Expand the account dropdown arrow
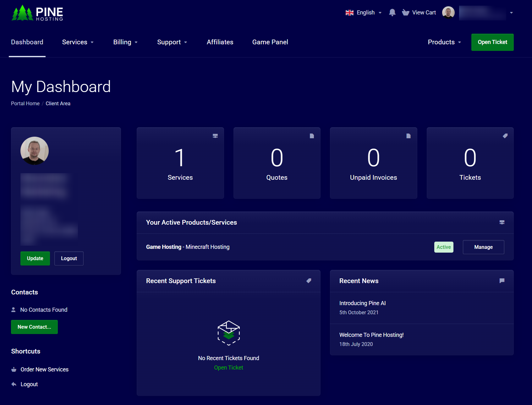Screen dimensions: 532x405 (512, 13)
